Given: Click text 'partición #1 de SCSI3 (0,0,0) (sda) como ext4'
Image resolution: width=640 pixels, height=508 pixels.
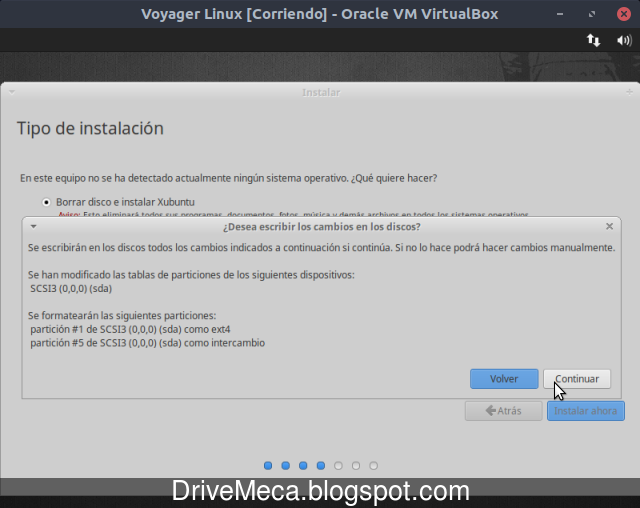Looking at the screenshot, I should point(130,329).
